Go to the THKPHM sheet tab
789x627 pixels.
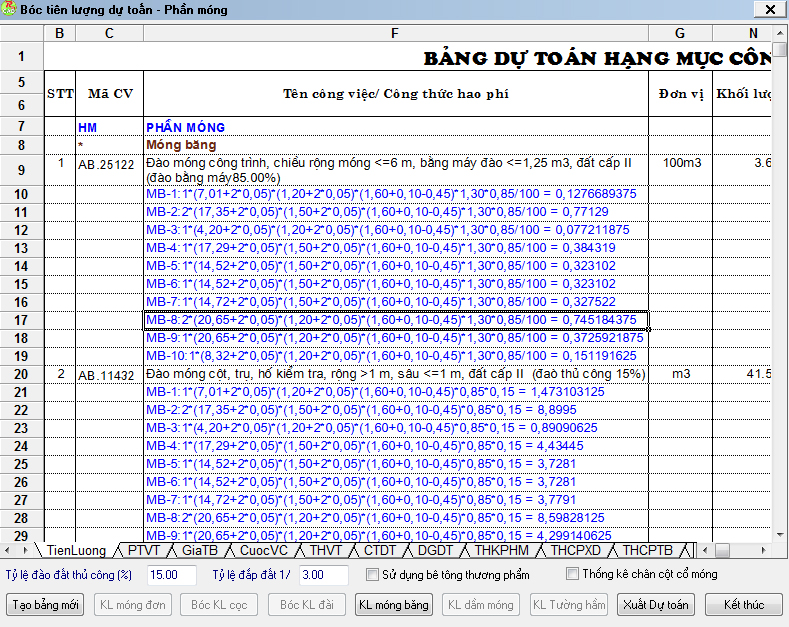point(501,551)
